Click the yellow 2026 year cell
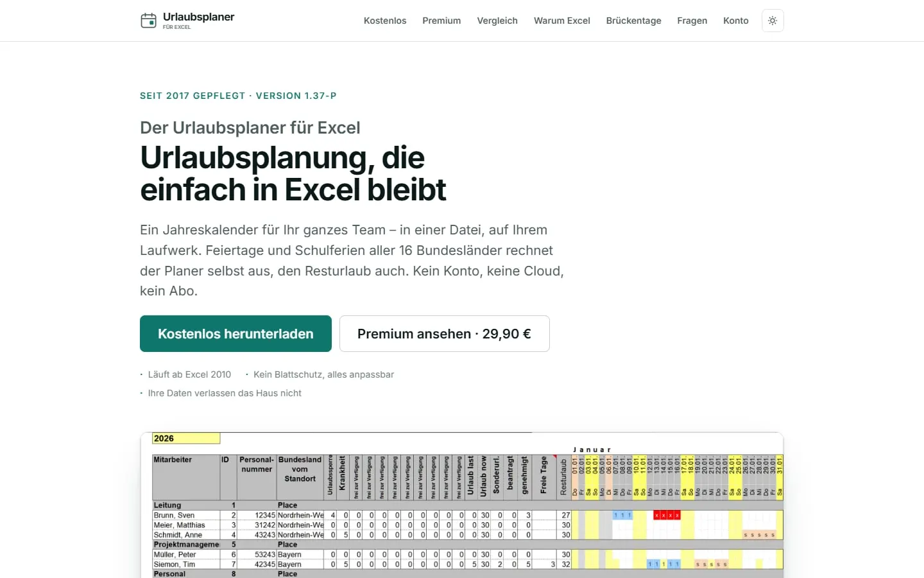924x578 pixels. tap(186, 439)
